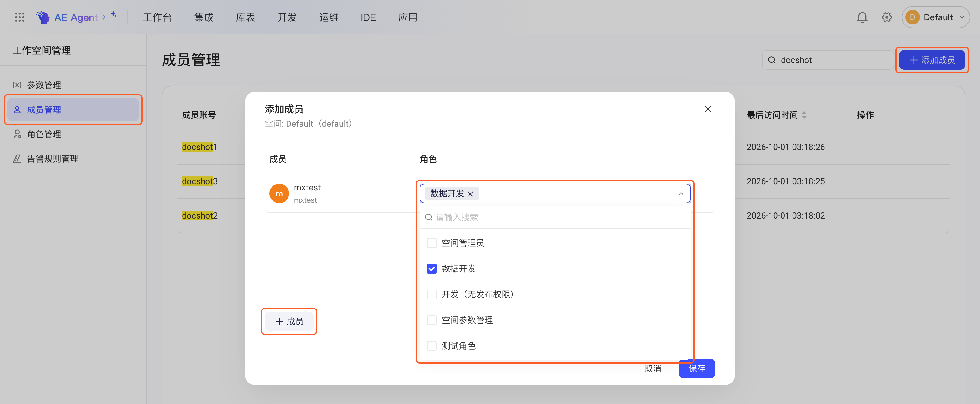The width and height of the screenshot is (980, 404).
Task: Check the 空间管理员 role checkbox
Action: (432, 243)
